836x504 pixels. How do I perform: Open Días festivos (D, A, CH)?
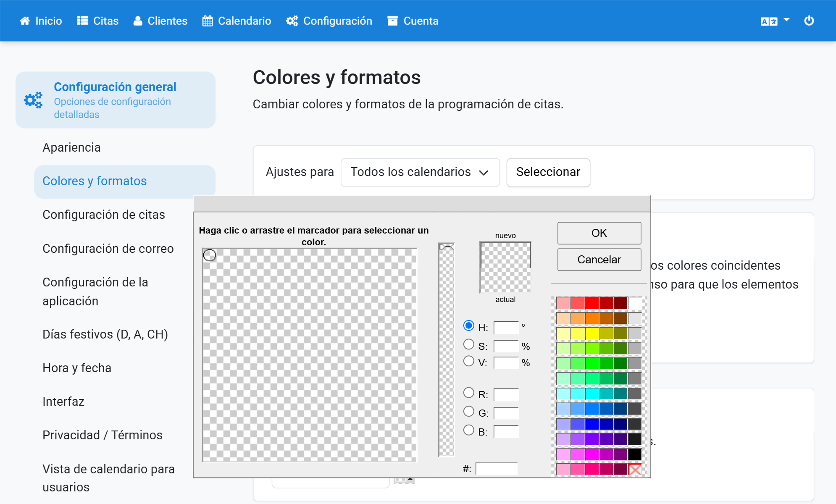(105, 334)
